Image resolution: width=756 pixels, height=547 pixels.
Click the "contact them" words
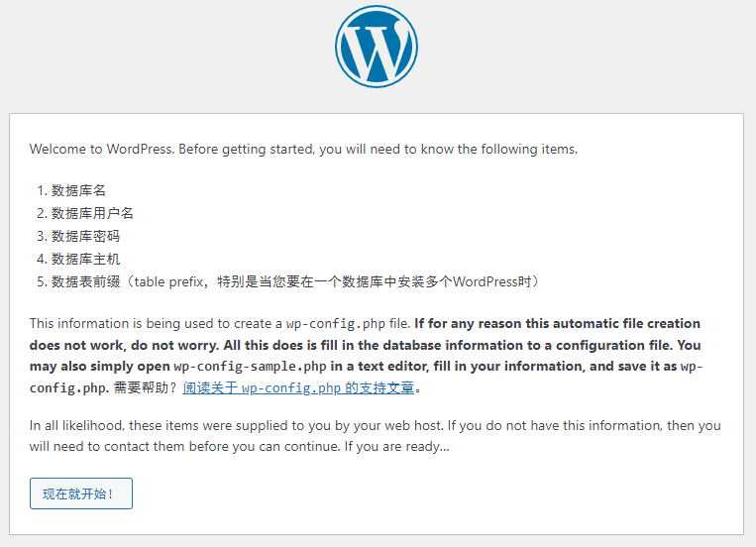tap(134, 446)
